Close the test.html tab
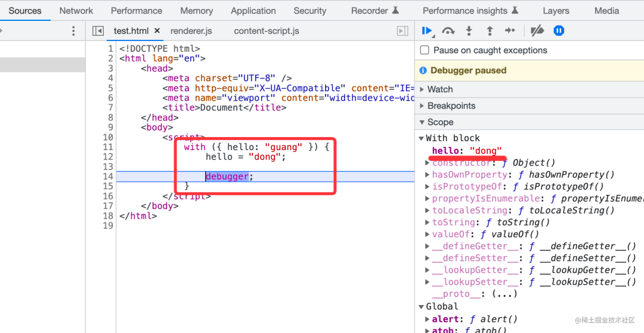Image resolution: width=644 pixels, height=333 pixels. (x=157, y=31)
